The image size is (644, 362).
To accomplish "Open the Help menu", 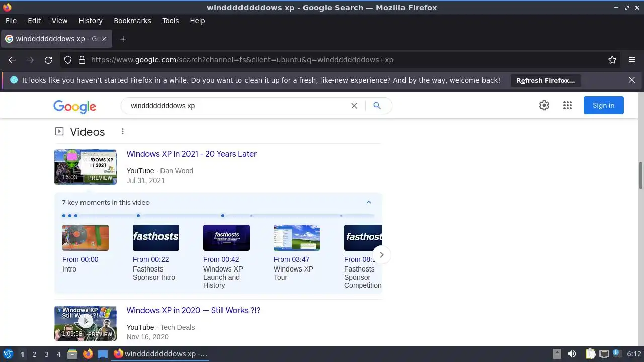I will point(197,21).
